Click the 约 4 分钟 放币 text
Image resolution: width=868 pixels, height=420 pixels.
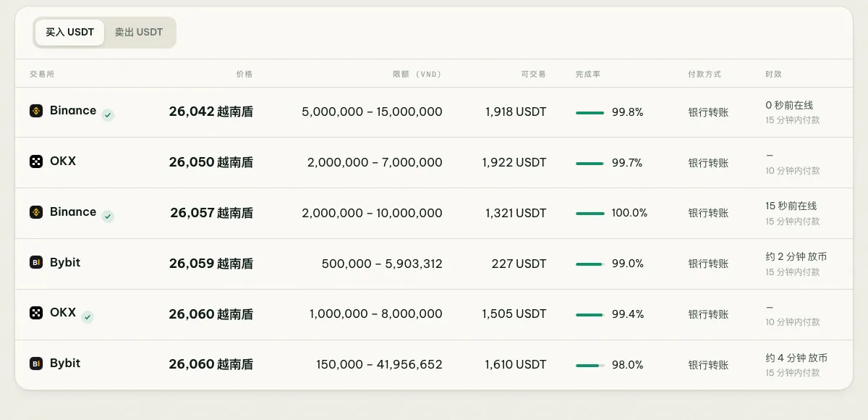pos(796,358)
